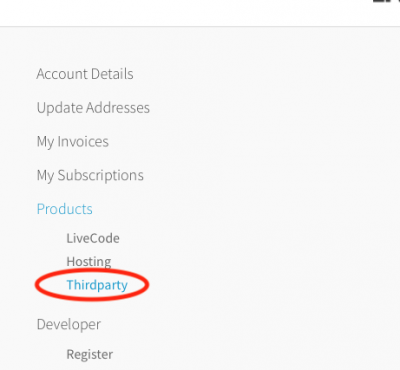This screenshot has height=370, width=400.
Task: Expand the Developer menu group
Action: click(x=69, y=324)
